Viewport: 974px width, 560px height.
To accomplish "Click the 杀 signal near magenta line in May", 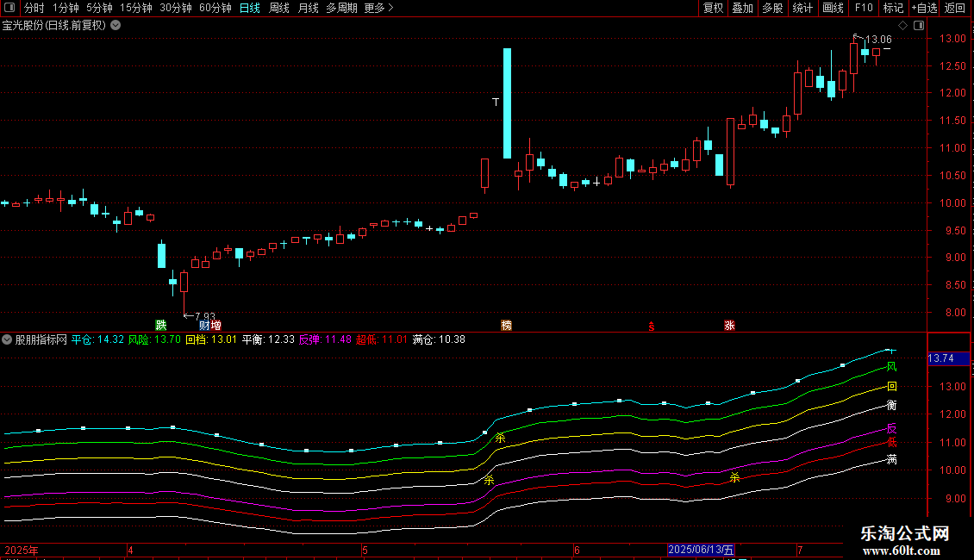I will pos(489,480).
